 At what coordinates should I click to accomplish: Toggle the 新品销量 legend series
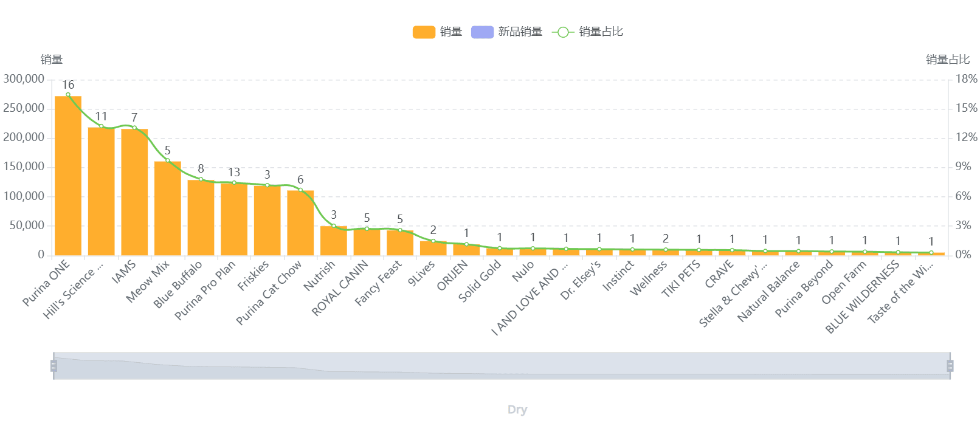click(x=520, y=32)
